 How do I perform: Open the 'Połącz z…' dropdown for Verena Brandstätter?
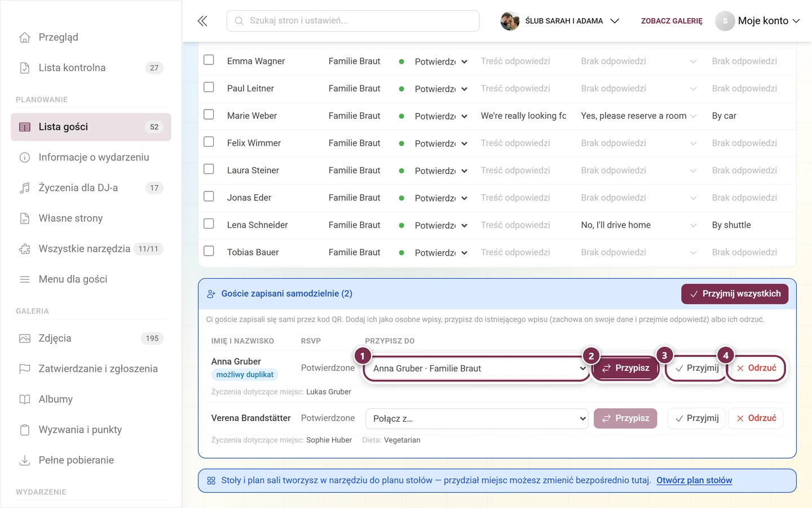tap(477, 419)
